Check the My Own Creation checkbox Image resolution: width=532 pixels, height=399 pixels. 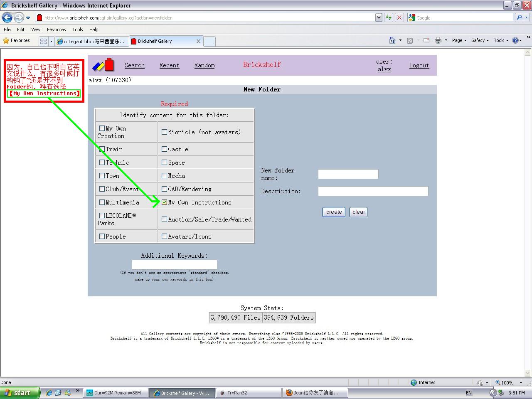102,128
